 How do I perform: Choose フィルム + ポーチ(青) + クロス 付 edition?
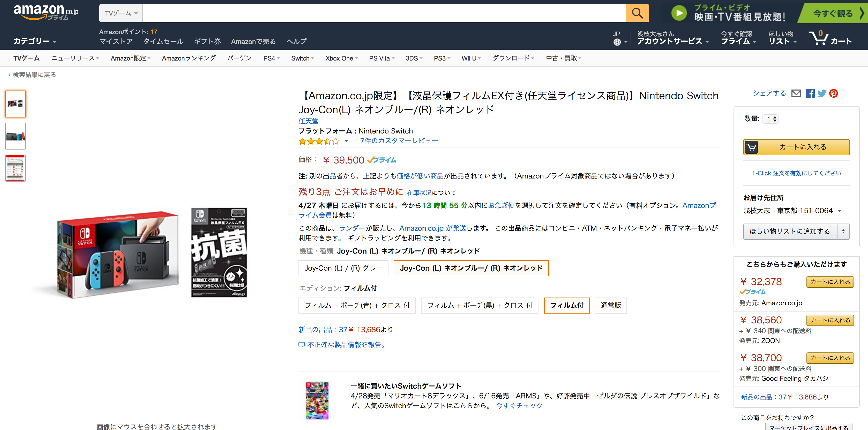357,305
